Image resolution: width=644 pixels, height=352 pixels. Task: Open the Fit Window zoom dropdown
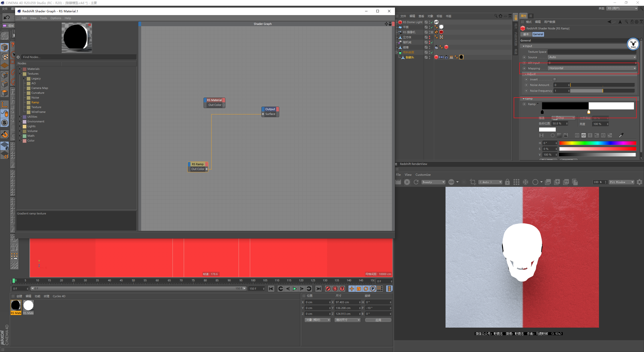(621, 182)
